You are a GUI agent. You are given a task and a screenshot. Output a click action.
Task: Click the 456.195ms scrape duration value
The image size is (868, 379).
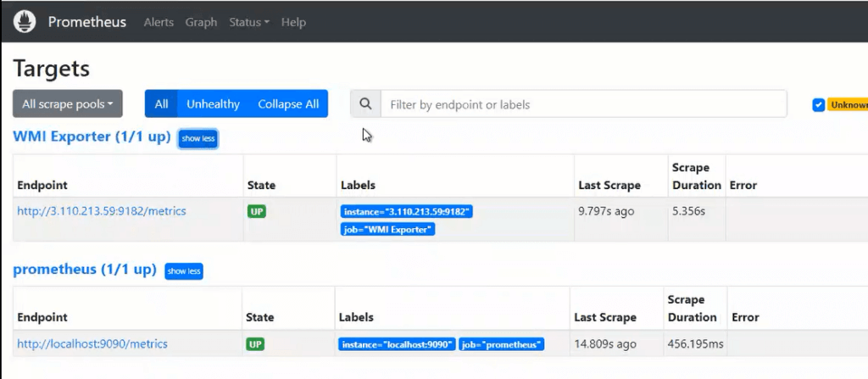695,344
